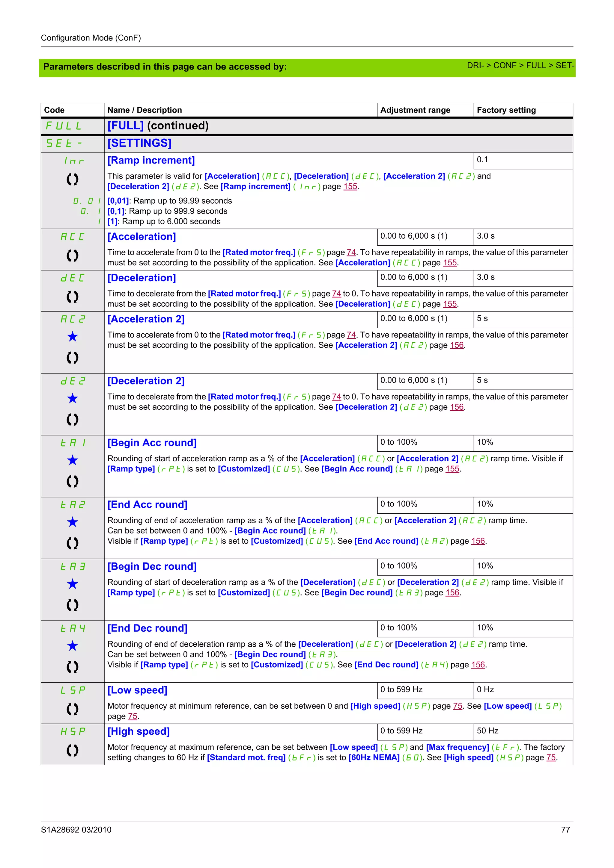Screen dimensions: 614x868
Task: Follow page 156 link in Deceleration 2 row
Action: [x=456, y=407]
